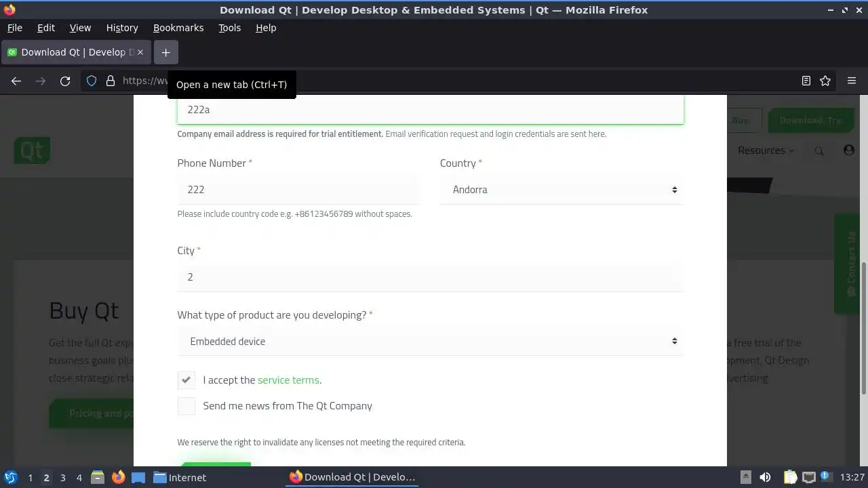Open the Bookmarks menu
Screen dimensions: 868x488
[178, 28]
